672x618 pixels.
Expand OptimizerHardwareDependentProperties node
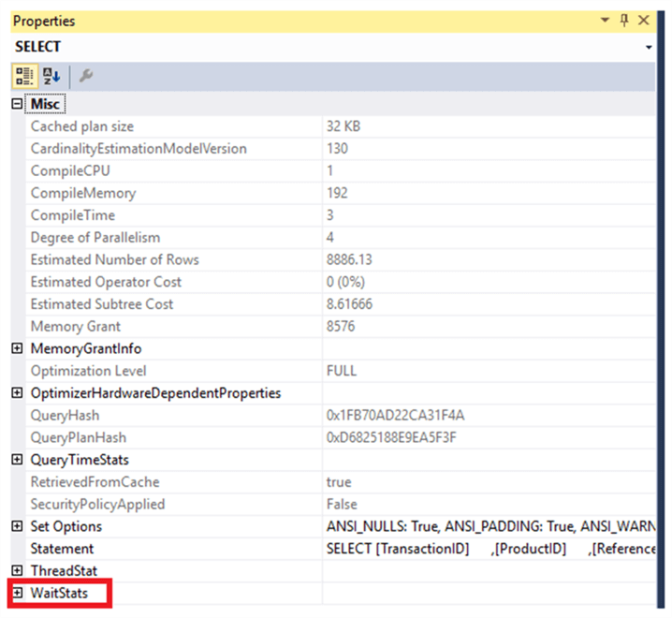tap(17, 393)
